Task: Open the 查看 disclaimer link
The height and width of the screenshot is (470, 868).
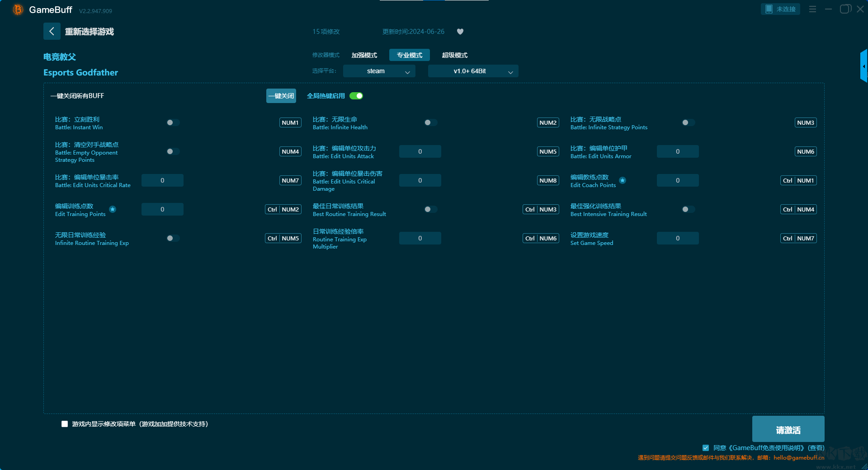Action: [816, 448]
